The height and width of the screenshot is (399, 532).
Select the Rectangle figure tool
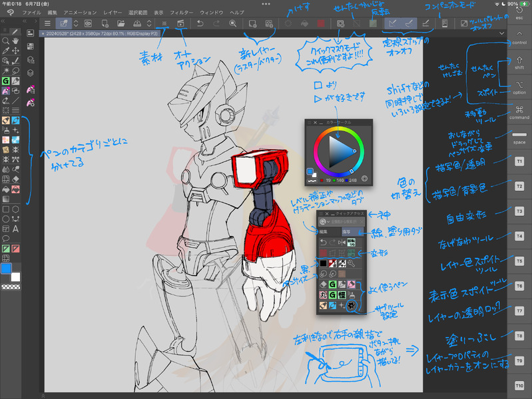6,209
